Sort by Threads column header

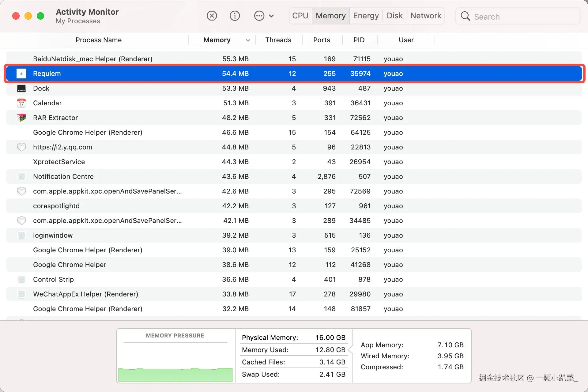coord(278,40)
